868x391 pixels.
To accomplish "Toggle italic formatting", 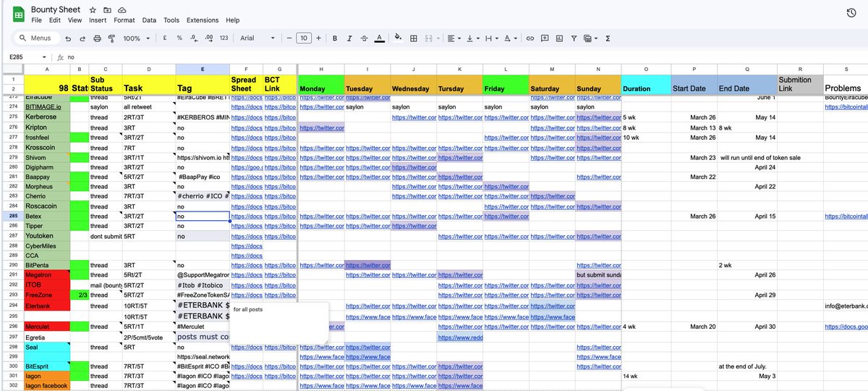I will 349,38.
